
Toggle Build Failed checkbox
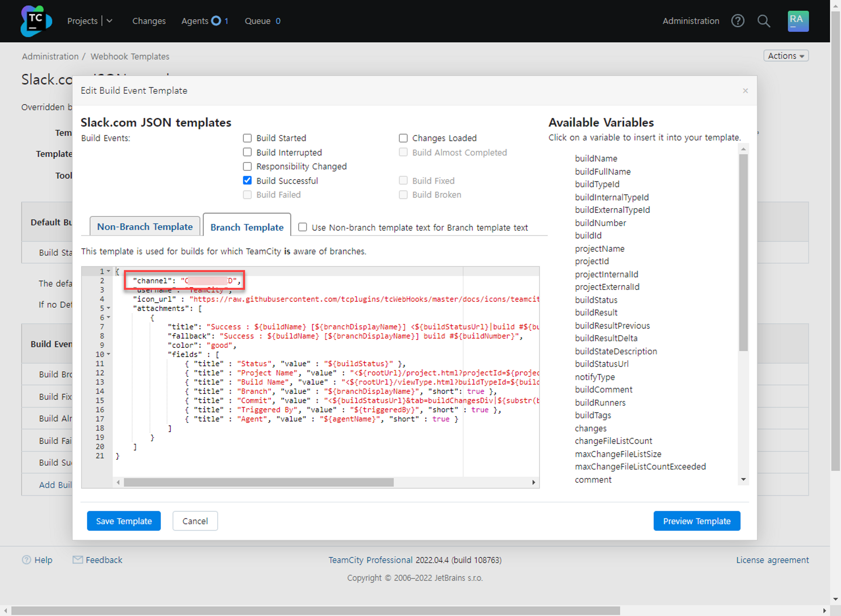click(247, 195)
